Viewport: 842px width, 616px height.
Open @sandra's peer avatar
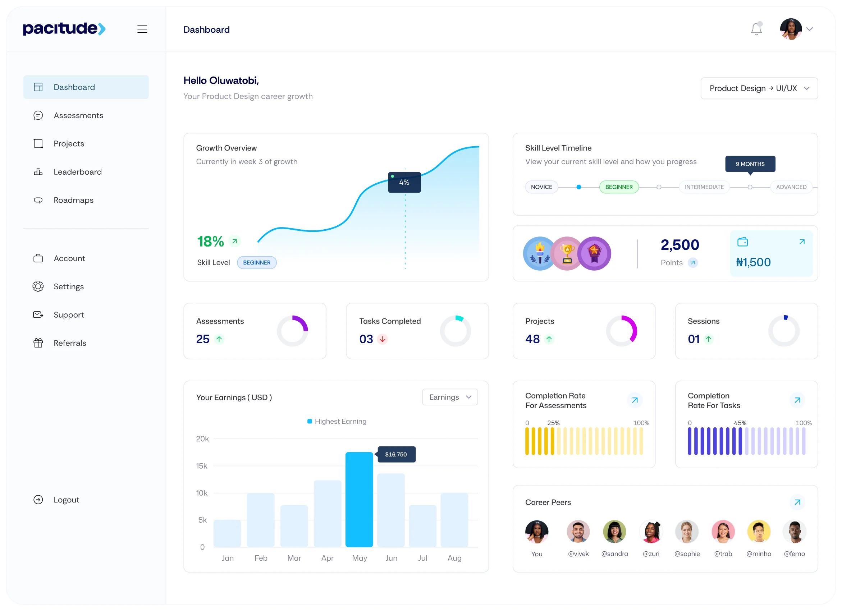[614, 532]
